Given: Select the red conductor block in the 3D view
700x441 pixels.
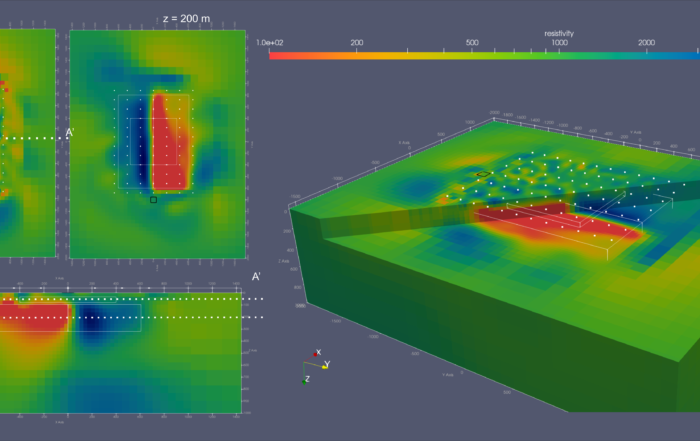Looking at the screenshot, I should 558,222.
